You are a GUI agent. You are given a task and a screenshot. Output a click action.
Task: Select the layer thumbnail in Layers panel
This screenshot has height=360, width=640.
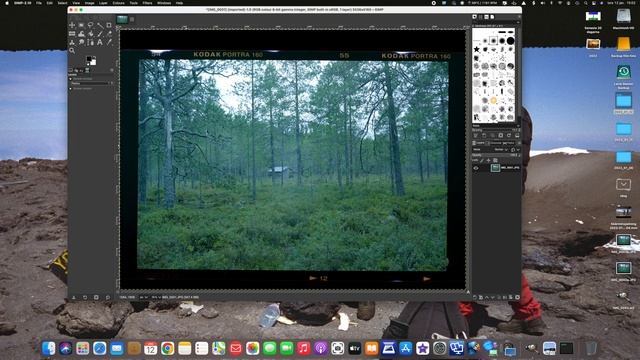tap(495, 168)
